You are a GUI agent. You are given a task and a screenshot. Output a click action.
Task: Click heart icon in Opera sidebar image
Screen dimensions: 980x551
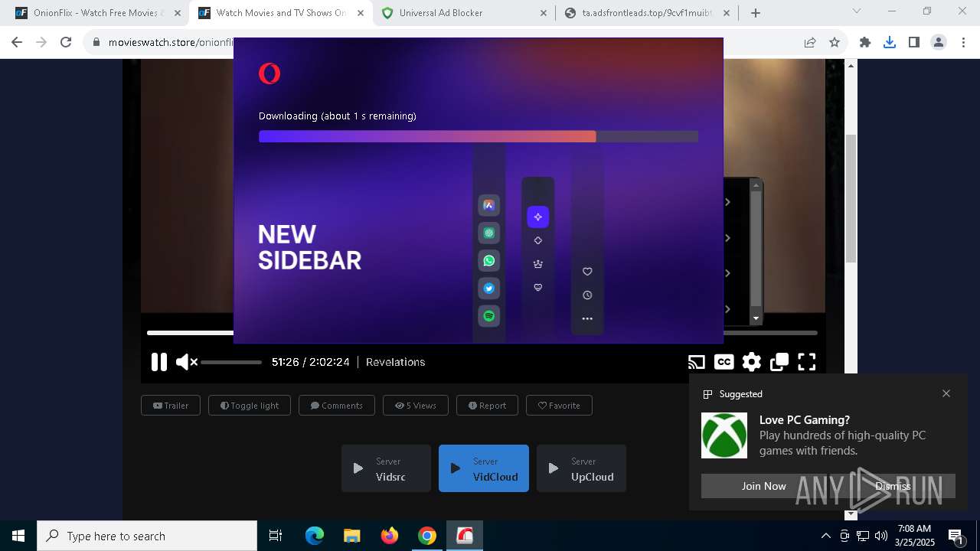tap(587, 272)
